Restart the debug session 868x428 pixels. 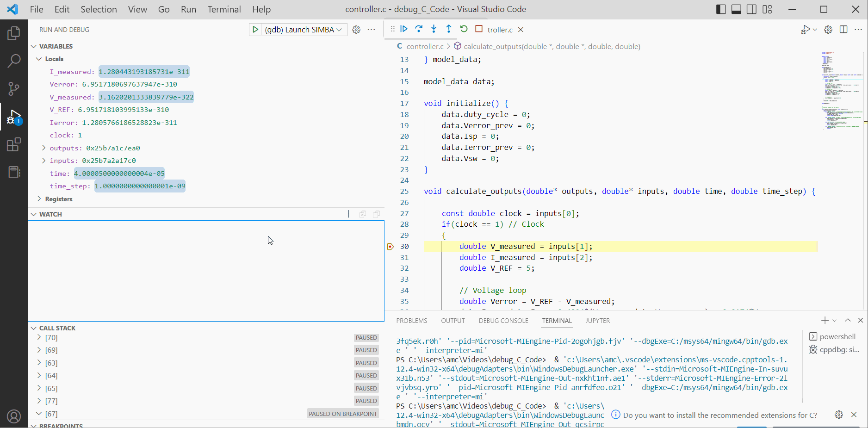[464, 29]
